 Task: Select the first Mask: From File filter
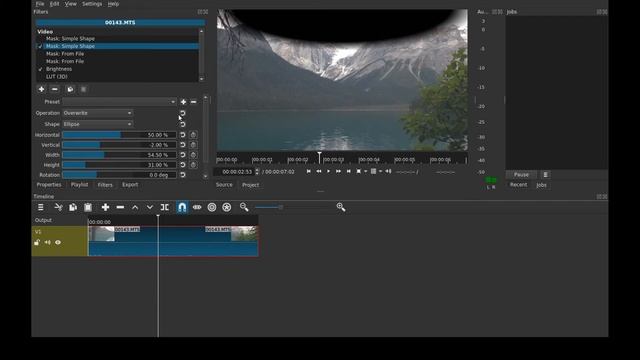[65, 54]
